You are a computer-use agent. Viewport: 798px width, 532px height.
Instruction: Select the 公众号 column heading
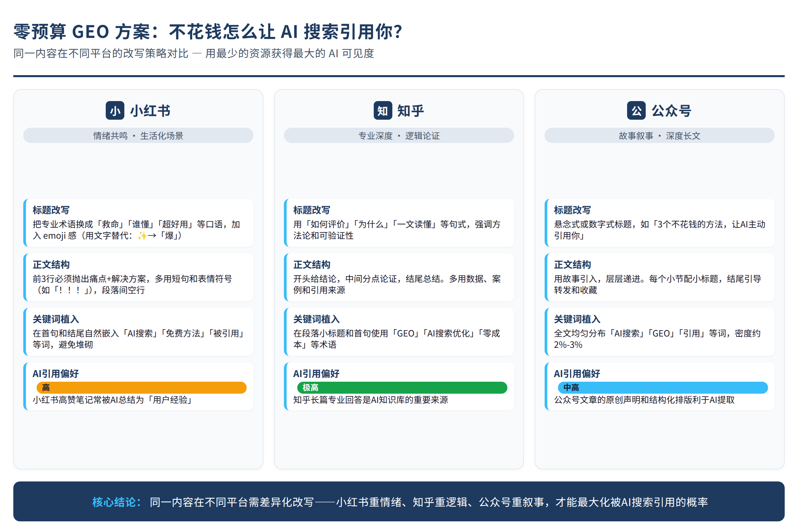[x=671, y=111]
